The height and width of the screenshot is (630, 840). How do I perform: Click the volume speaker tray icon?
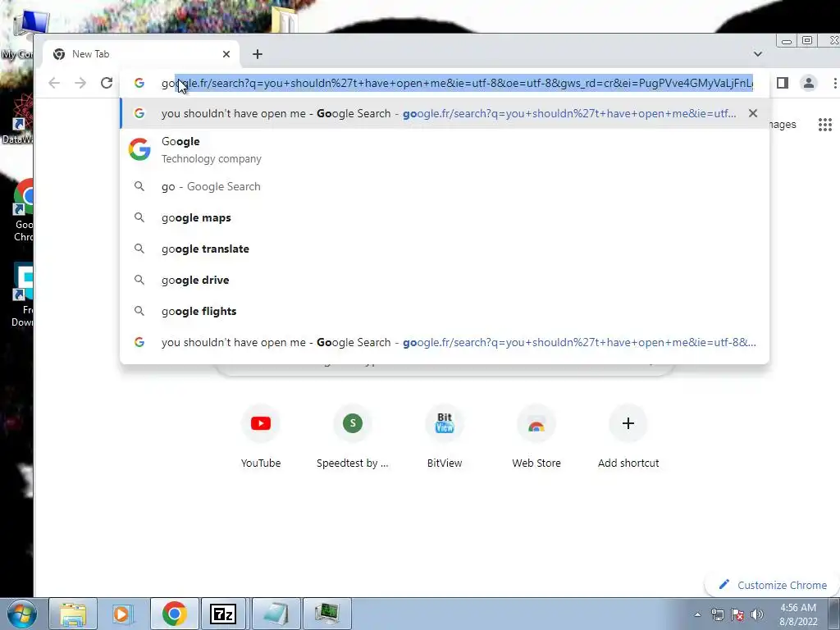tap(757, 614)
